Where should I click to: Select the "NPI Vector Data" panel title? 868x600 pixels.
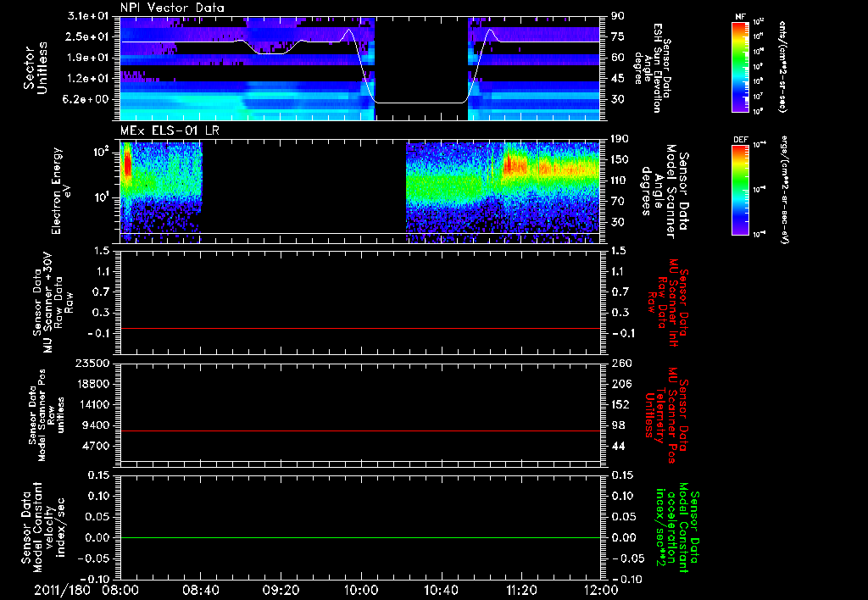(172, 8)
